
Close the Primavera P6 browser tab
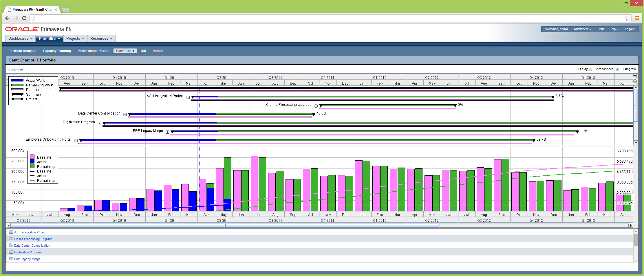56,10
